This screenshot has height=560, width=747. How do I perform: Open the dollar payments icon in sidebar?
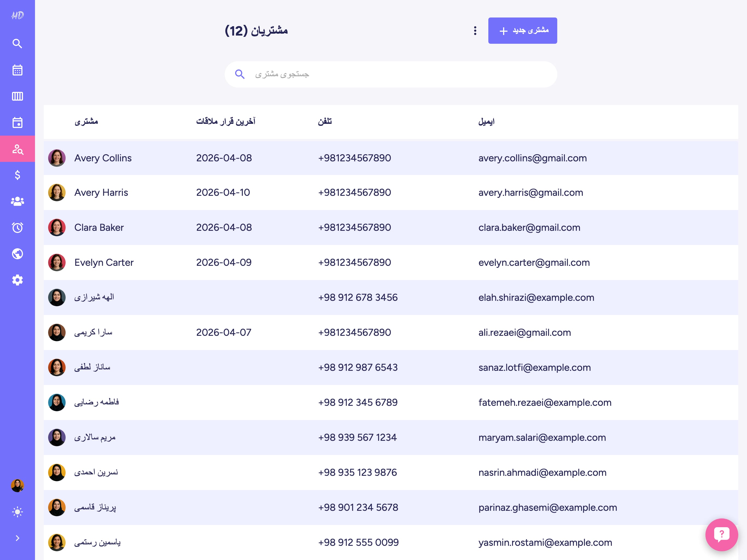[17, 175]
